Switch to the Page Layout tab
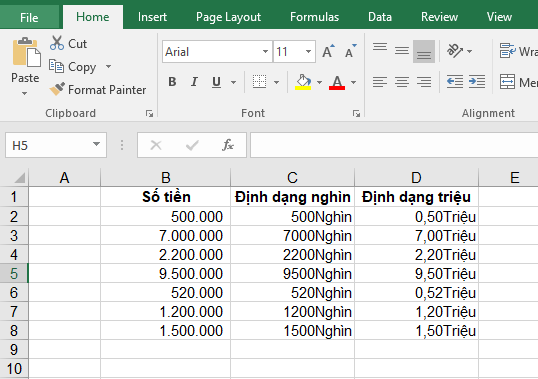This screenshot has height=379, width=538. (x=228, y=17)
